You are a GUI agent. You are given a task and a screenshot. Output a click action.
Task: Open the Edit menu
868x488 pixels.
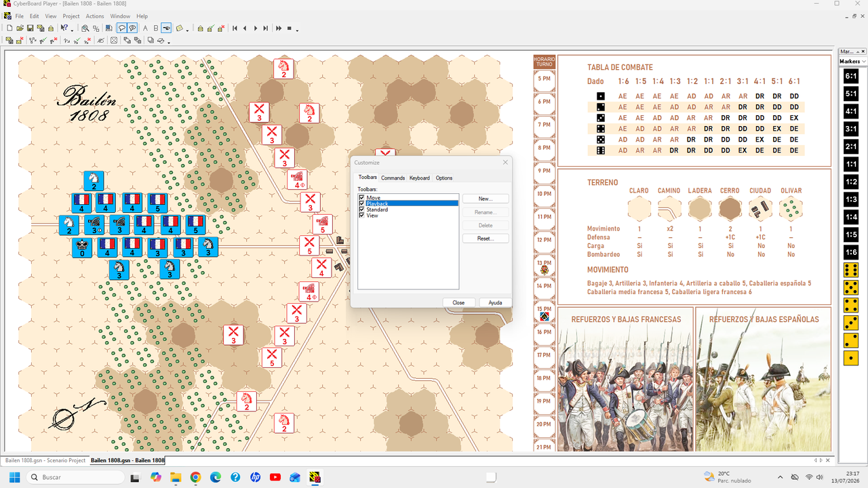click(x=34, y=16)
